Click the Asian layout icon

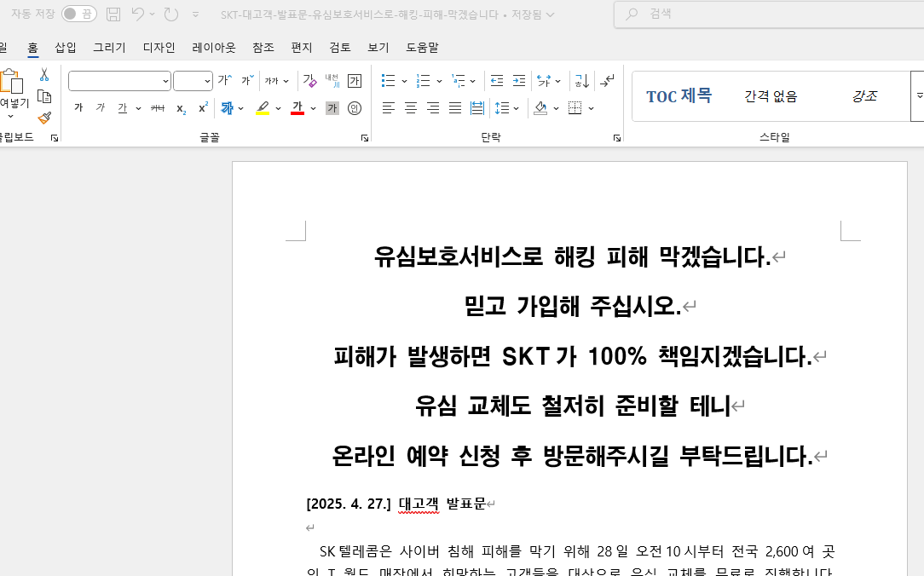544,80
